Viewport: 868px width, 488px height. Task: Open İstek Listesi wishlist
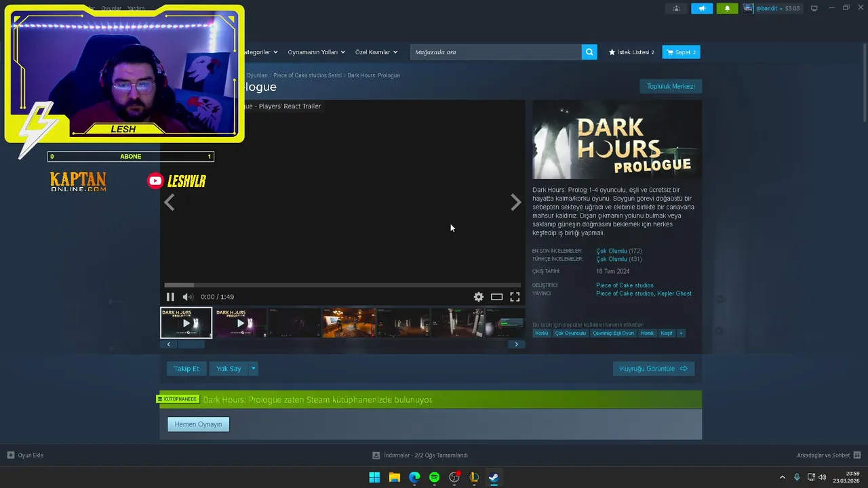(631, 52)
